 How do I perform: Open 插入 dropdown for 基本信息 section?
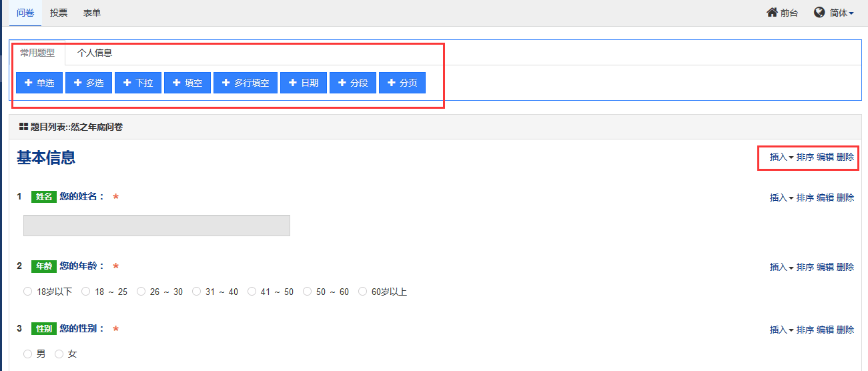click(x=781, y=157)
